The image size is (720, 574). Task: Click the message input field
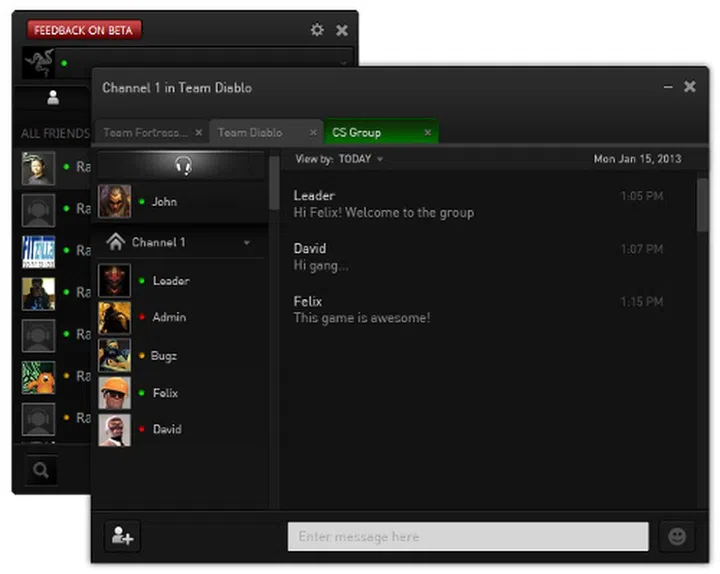467,537
